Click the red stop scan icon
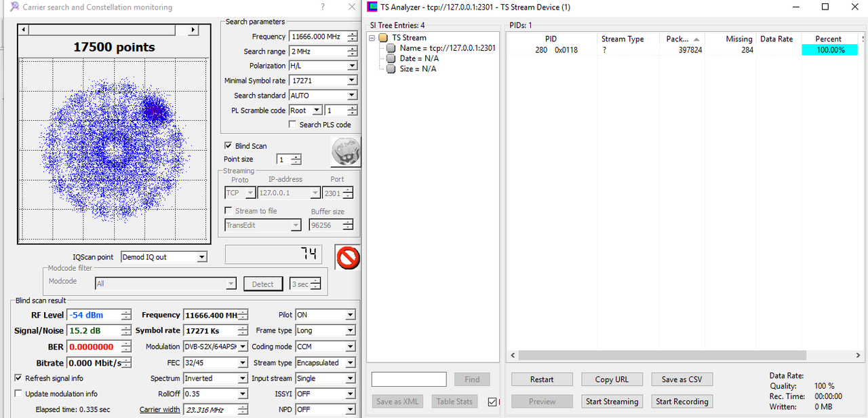Viewport: 868px width, 418px height. [x=348, y=257]
